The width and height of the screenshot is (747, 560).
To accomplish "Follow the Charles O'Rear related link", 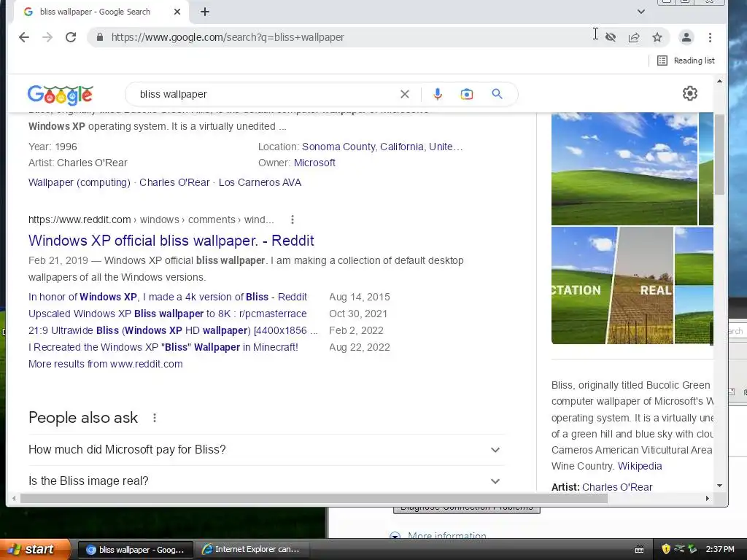I will pos(174,182).
